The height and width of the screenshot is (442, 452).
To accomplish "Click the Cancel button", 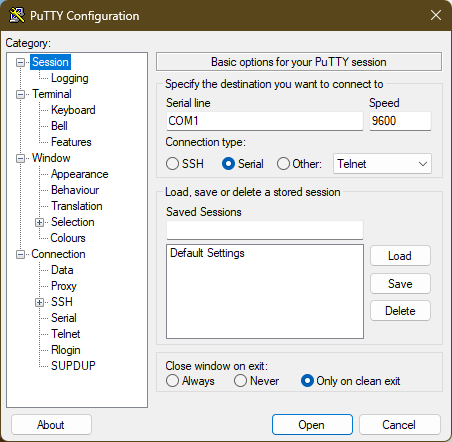I will coord(399,425).
